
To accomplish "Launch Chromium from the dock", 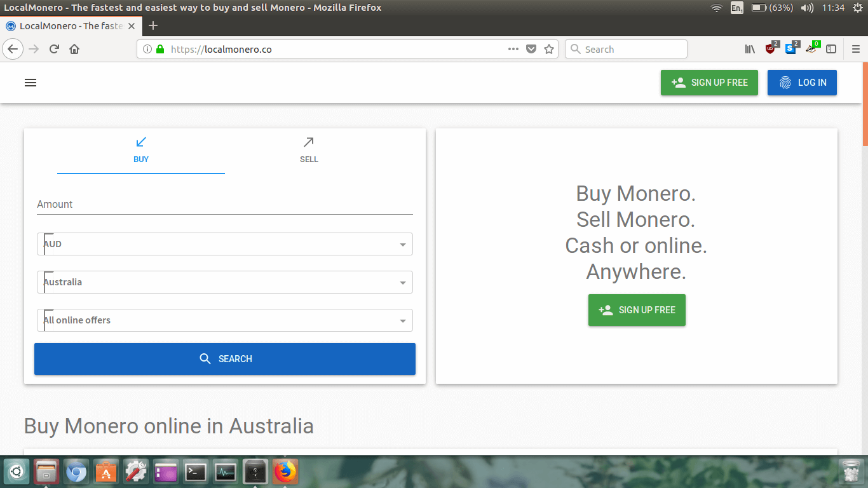I will [76, 472].
